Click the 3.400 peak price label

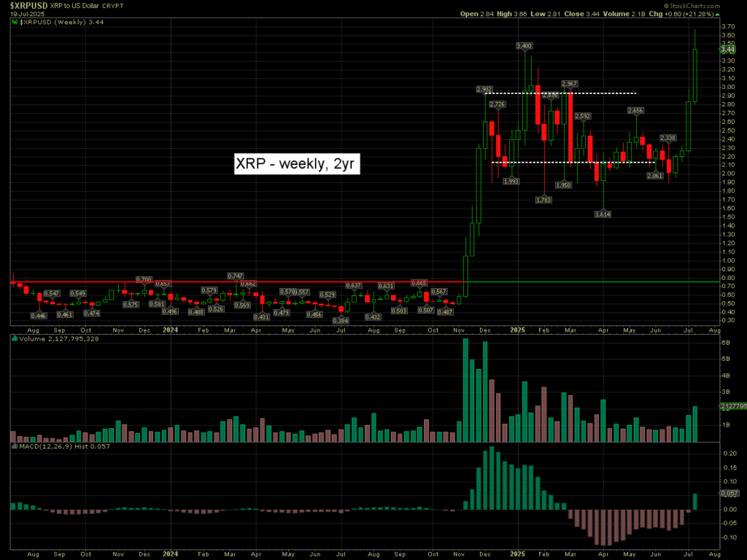(524, 46)
